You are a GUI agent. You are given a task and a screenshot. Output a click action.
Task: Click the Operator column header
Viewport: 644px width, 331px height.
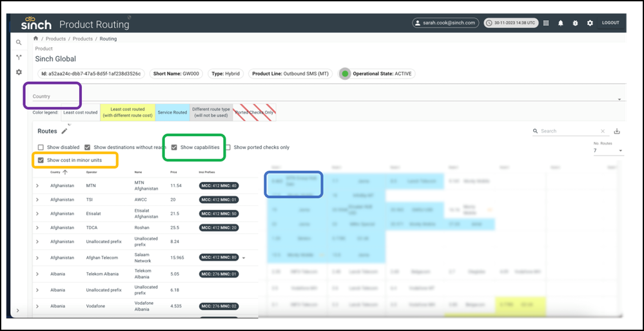click(x=91, y=172)
